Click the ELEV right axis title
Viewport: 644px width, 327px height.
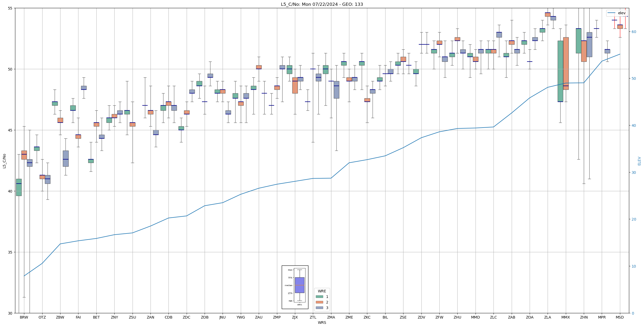tap(639, 161)
